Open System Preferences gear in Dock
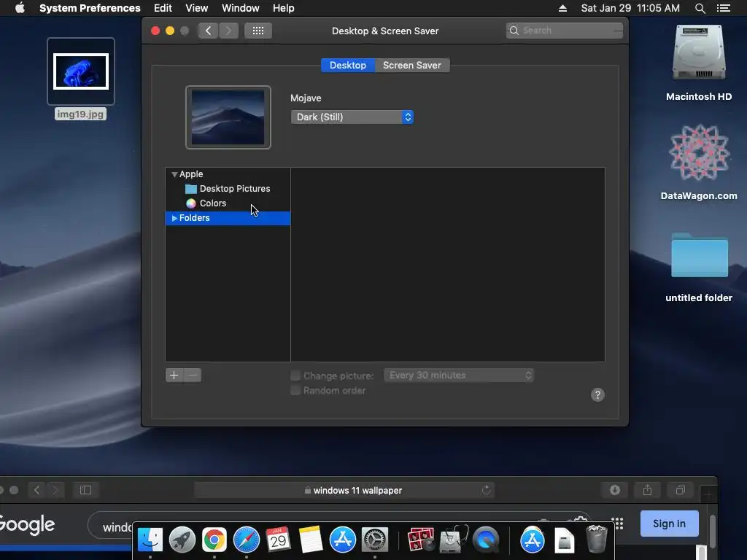 [x=375, y=540]
